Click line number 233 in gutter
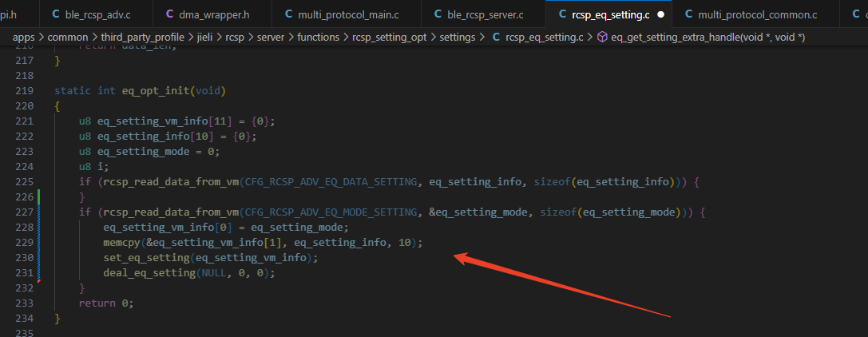This screenshot has width=868, height=337. click(x=25, y=303)
